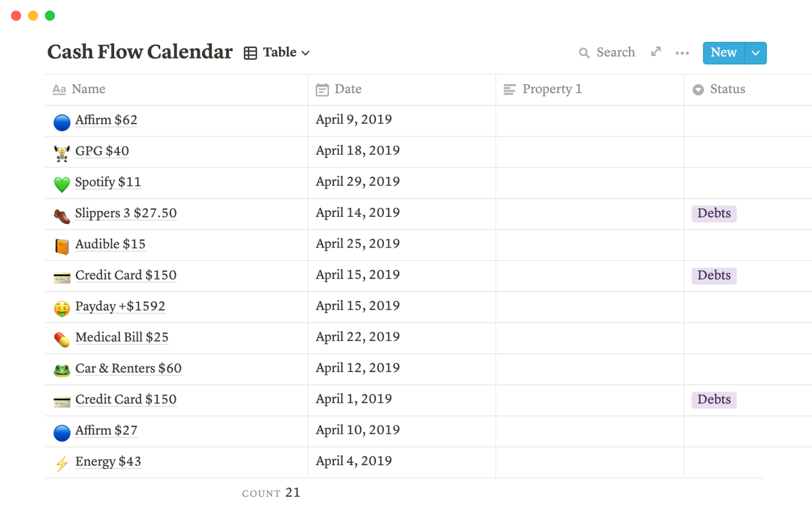Click the frog icon for Car & Renters
This screenshot has width=812, height=508.
(x=62, y=370)
